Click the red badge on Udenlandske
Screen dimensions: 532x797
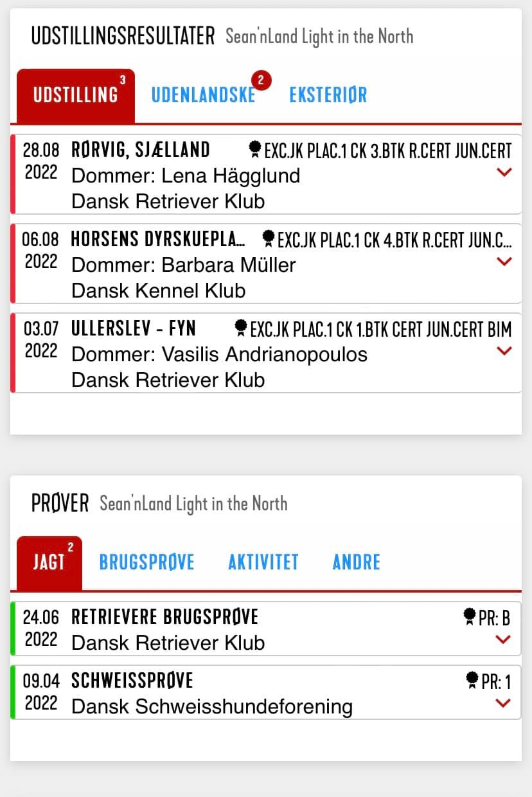coord(261,80)
